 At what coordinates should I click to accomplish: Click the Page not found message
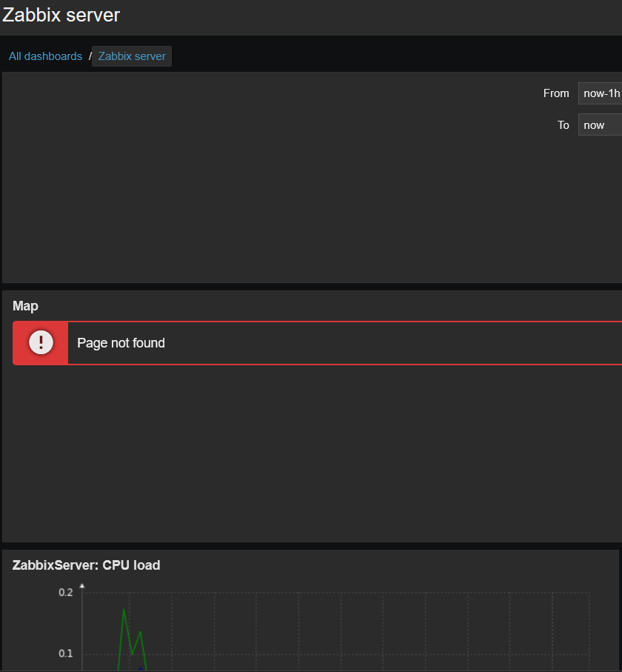(x=121, y=343)
